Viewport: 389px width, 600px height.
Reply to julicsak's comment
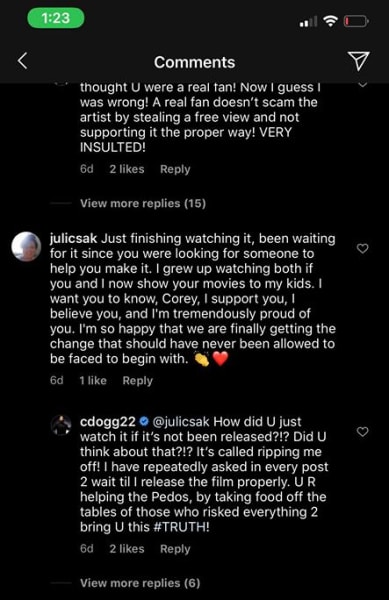point(137,381)
